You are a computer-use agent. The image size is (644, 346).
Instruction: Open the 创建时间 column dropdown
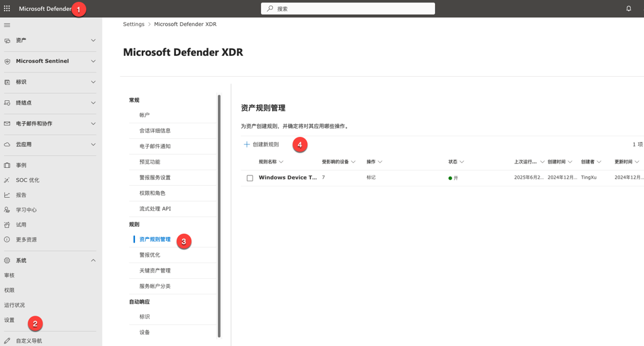point(570,162)
